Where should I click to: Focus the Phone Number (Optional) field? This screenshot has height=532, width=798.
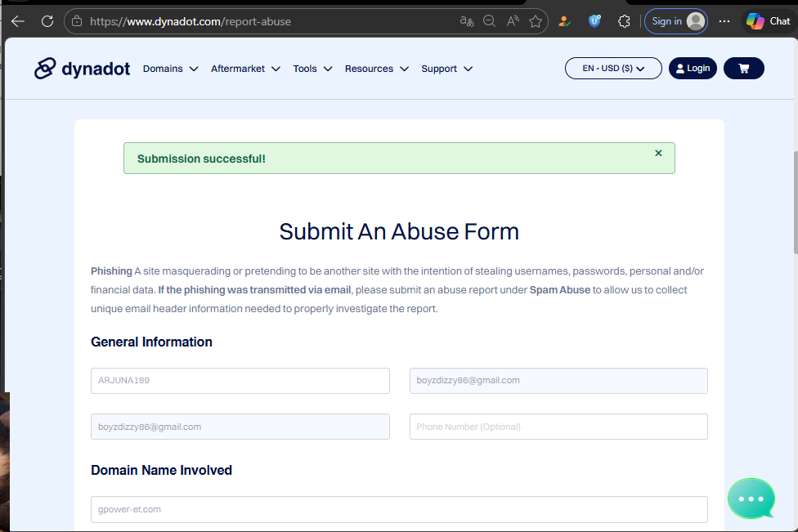[558, 427]
